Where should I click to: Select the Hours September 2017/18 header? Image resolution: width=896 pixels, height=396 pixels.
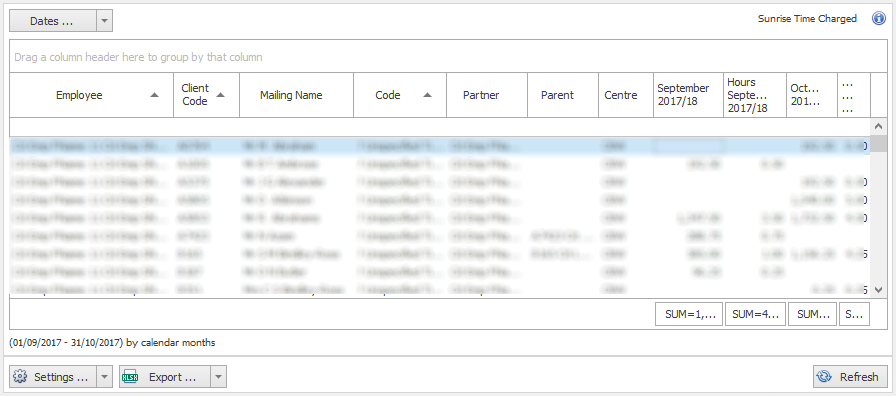(755, 95)
